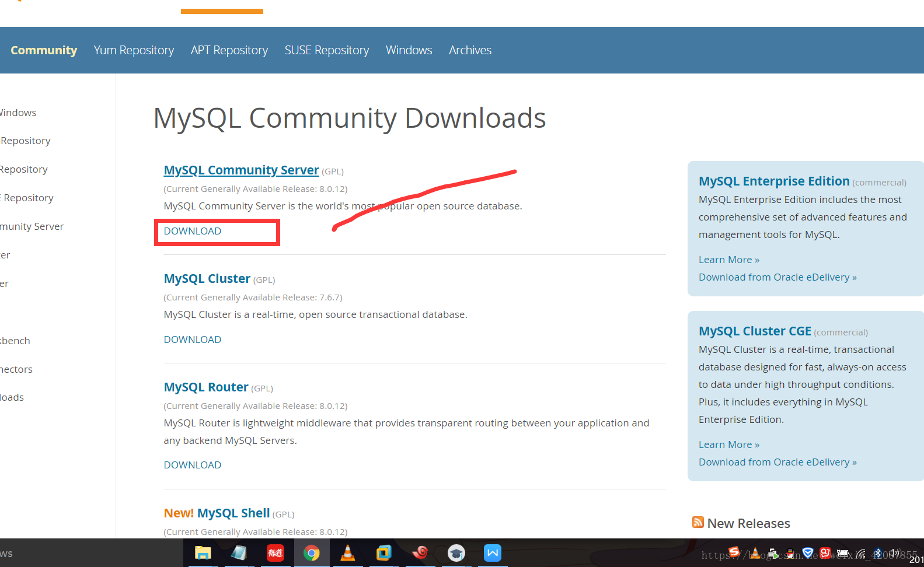Click the RSS feed icon beside New Releases
Screen dimensions: 924x567
(x=698, y=522)
